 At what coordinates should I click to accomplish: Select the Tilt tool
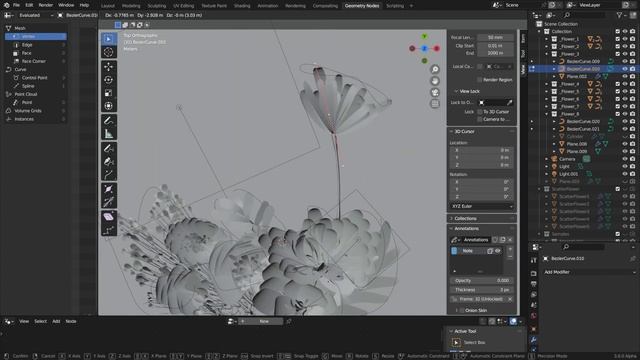click(x=109, y=202)
